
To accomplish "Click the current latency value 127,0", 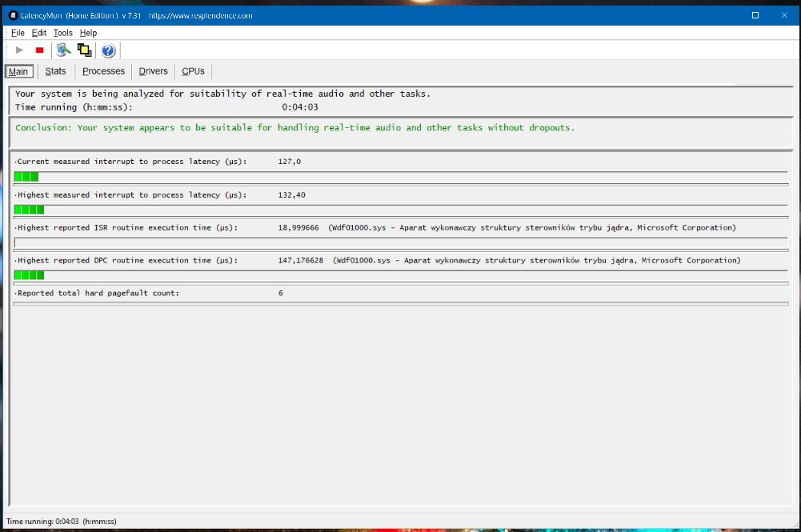I will [x=289, y=162].
